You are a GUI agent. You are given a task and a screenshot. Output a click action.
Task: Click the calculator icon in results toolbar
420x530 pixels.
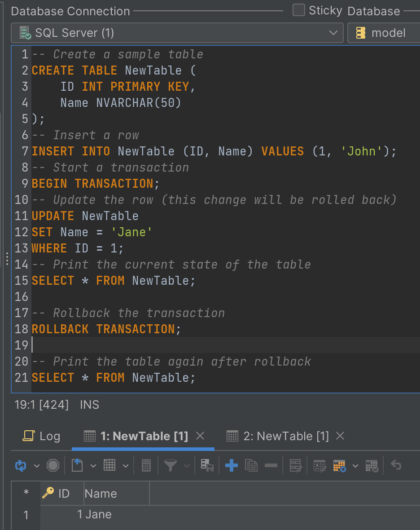pyautogui.click(x=146, y=466)
